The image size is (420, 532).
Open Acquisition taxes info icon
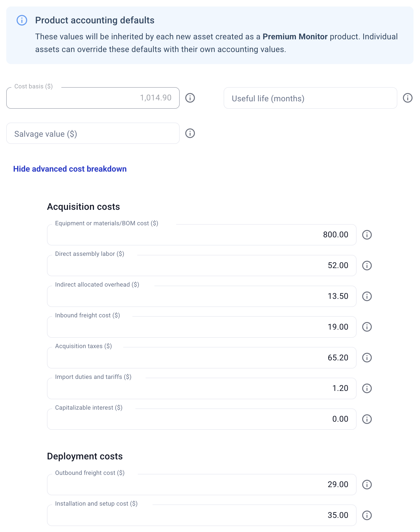[367, 358]
